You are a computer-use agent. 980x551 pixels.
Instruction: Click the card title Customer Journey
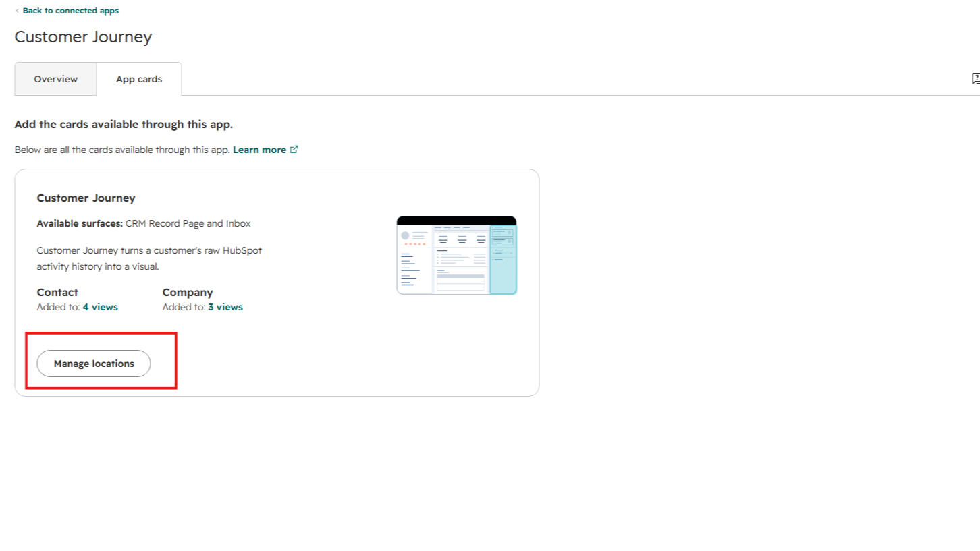pyautogui.click(x=86, y=198)
